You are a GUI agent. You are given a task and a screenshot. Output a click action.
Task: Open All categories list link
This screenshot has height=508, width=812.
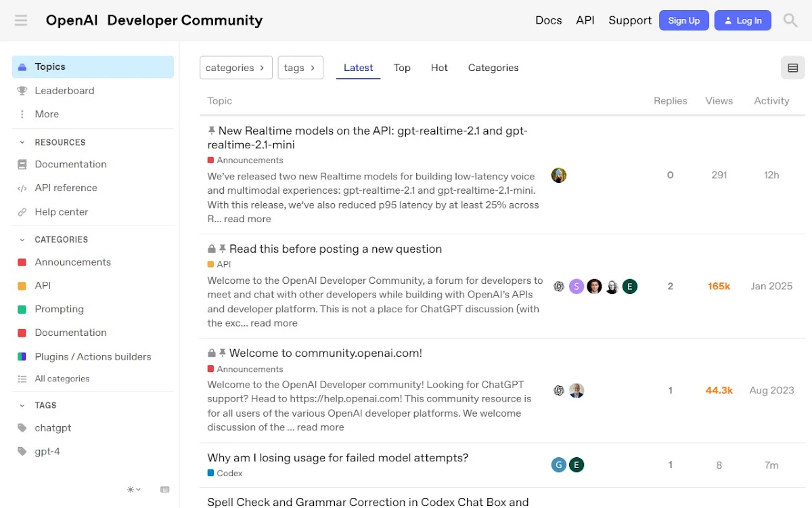[x=93, y=379]
